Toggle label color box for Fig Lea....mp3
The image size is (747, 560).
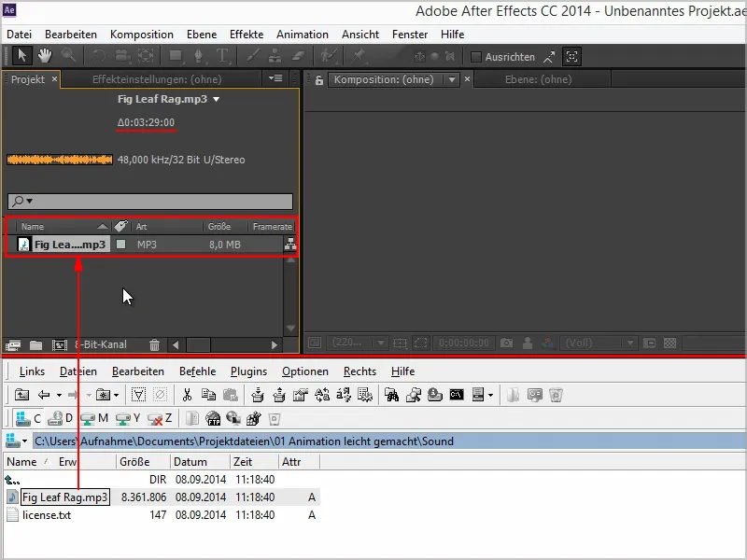(121, 245)
